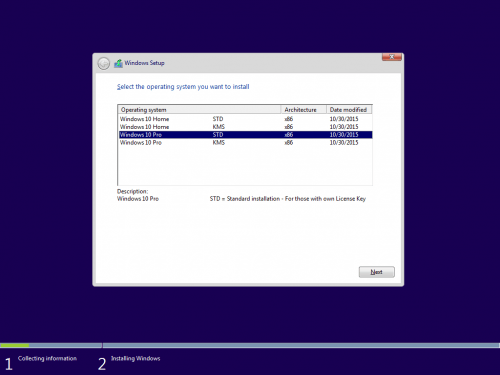Click the date 10/30/2015 in the last row
The width and height of the screenshot is (500, 375).
pos(344,143)
